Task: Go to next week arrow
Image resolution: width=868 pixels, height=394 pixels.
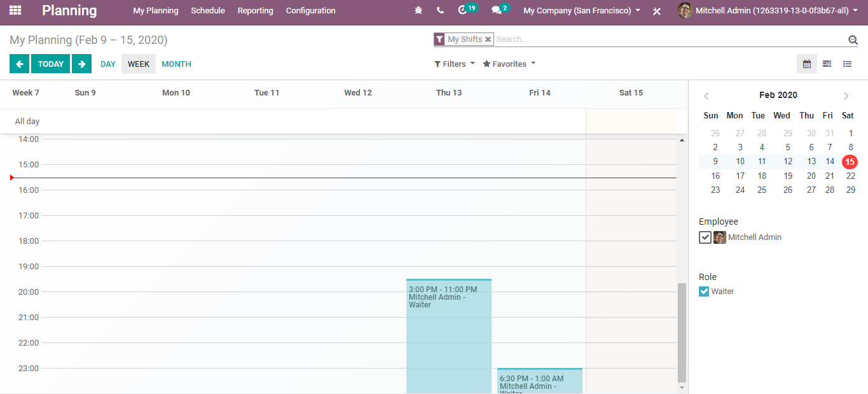Action: coord(81,64)
